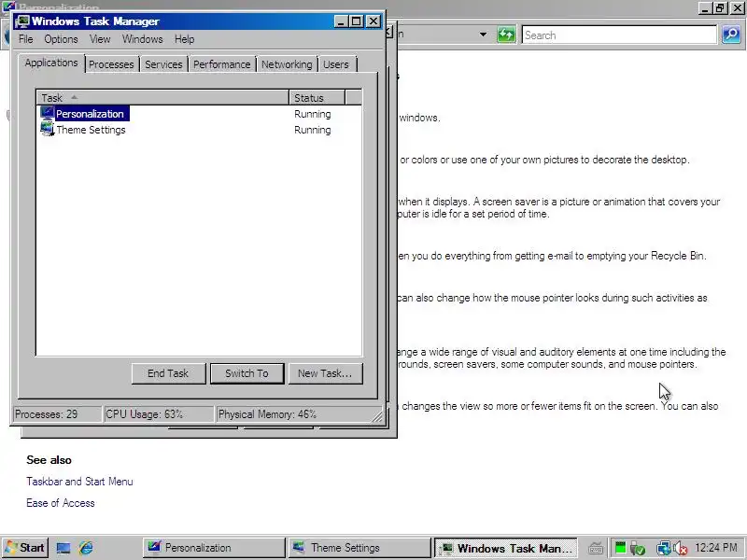
Task: Sort by the Status column header
Action: 317,98
